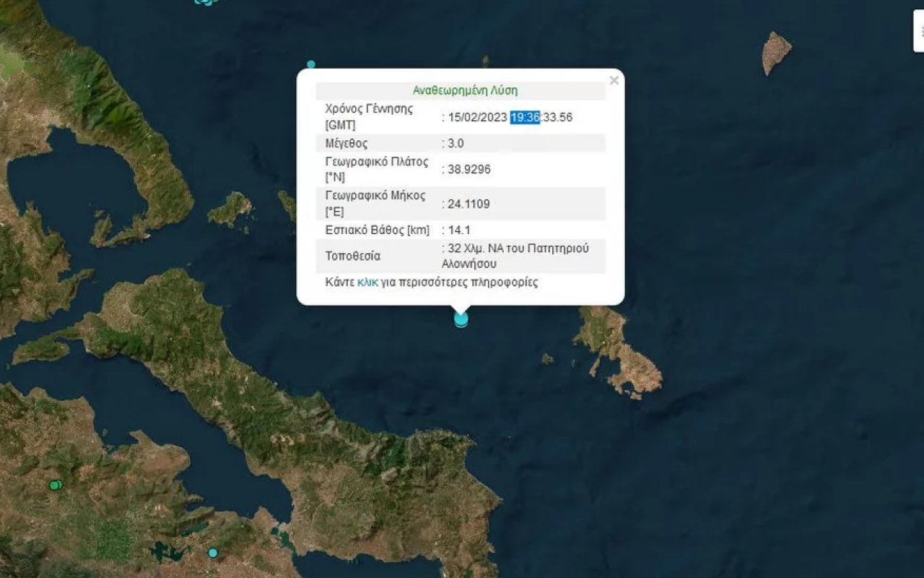This screenshot has height=578, width=924.
Task: Close the earthquake info popup
Action: [x=614, y=81]
